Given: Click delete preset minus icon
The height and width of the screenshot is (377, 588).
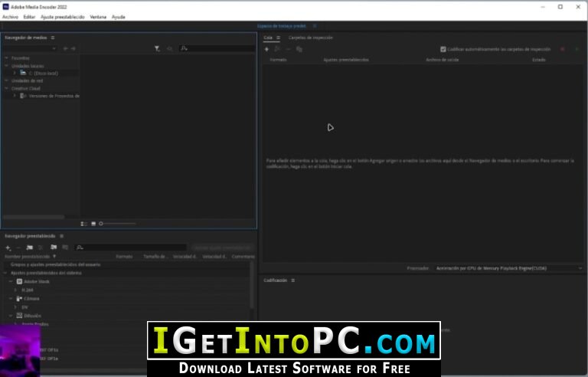Looking at the screenshot, I should point(18,248).
